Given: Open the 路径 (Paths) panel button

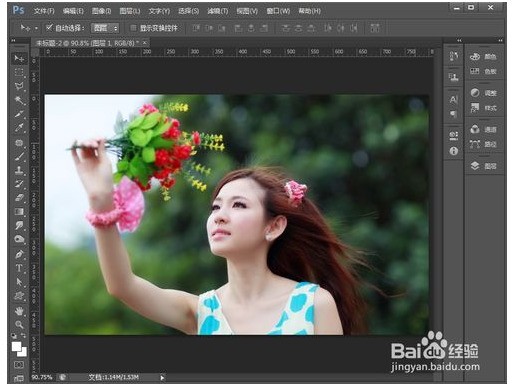Looking at the screenshot, I should tap(484, 144).
